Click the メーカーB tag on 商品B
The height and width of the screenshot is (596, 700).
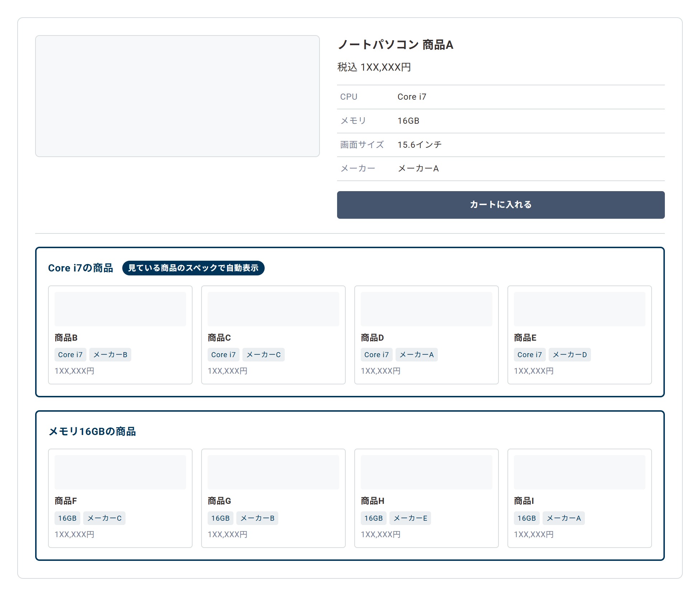point(110,355)
